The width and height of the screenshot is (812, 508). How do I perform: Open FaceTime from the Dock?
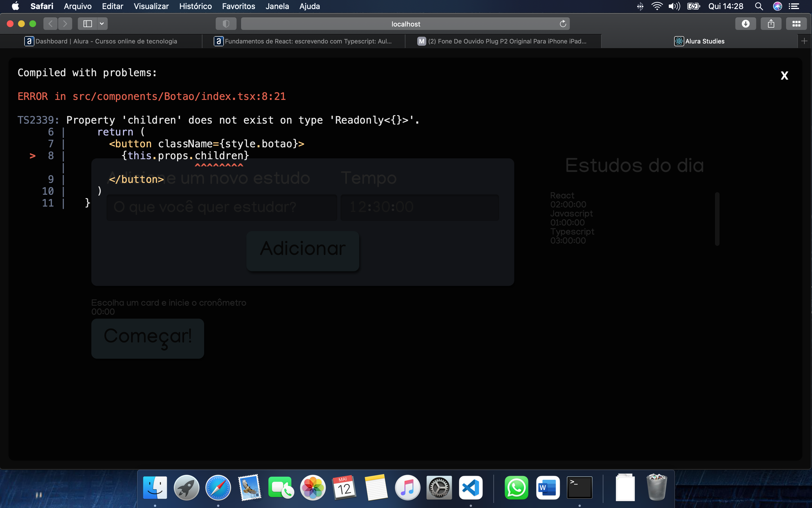pos(281,487)
